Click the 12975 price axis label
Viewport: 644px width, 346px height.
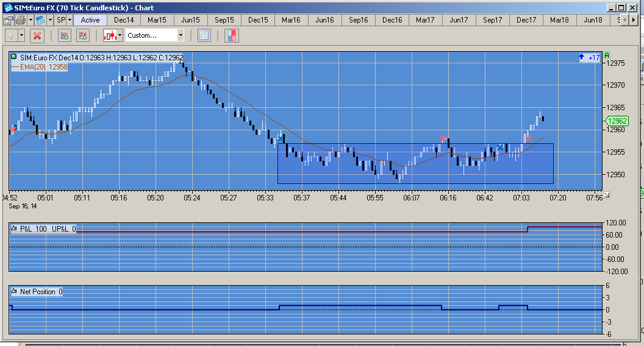tap(616, 63)
